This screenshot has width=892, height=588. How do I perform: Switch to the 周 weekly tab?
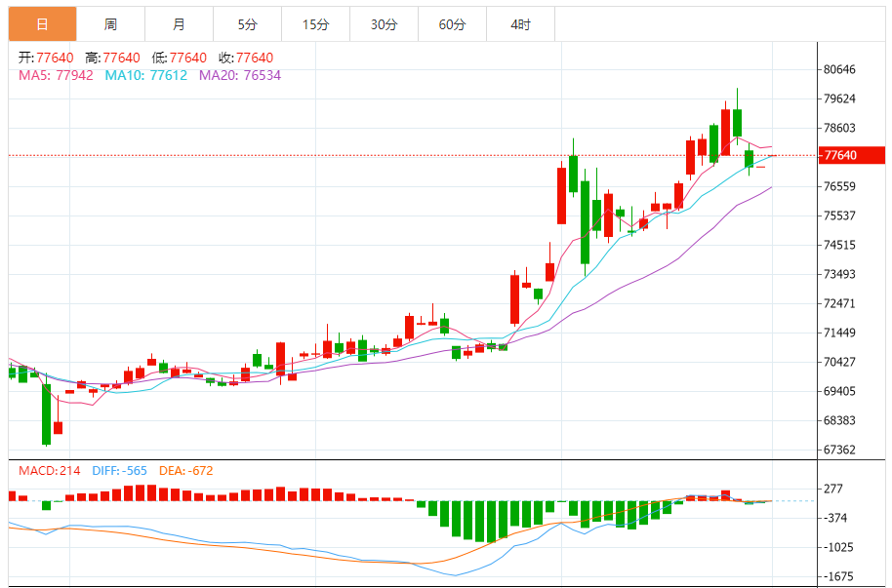pyautogui.click(x=111, y=24)
